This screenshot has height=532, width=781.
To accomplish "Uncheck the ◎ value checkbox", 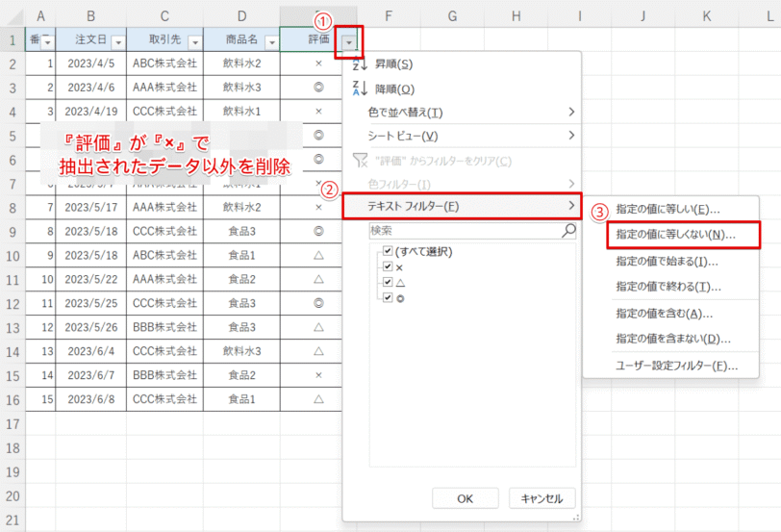I will (x=388, y=298).
